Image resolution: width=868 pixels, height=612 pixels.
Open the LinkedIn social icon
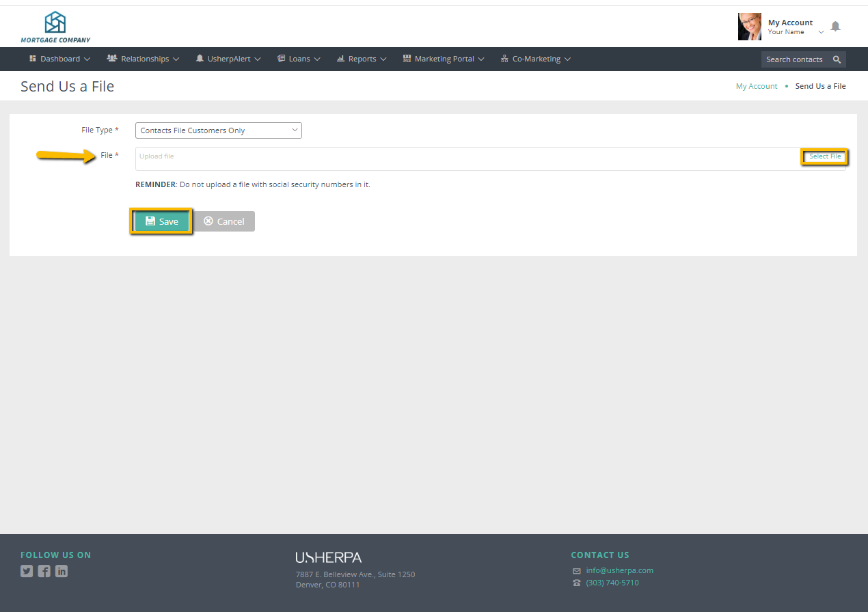tap(62, 571)
